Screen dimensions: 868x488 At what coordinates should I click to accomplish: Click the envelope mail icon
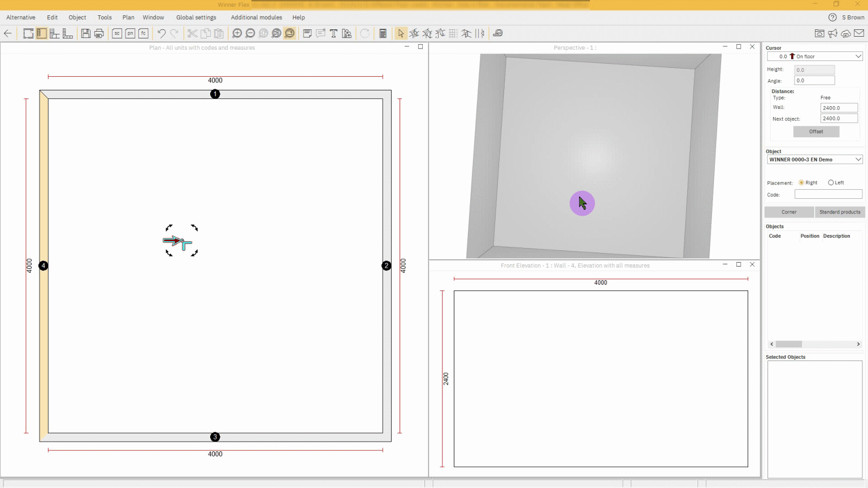click(x=859, y=33)
